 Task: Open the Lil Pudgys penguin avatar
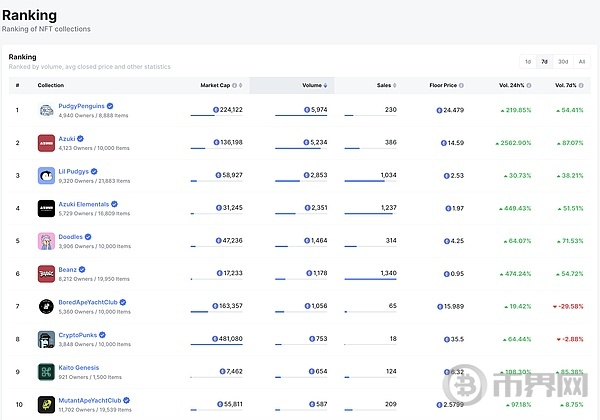46,176
